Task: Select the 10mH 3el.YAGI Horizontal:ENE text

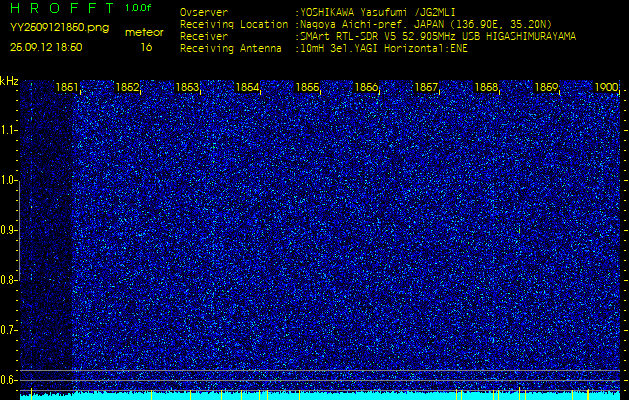Action: pyautogui.click(x=383, y=49)
